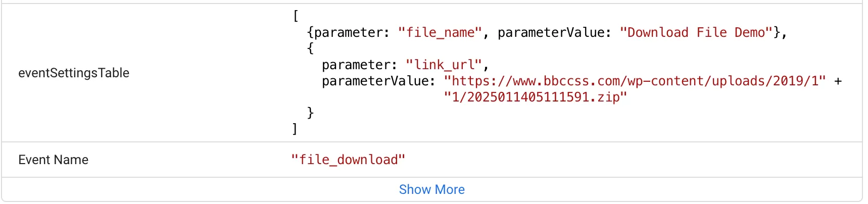The width and height of the screenshot is (868, 204).
Task: Click the opening square bracket of the array
Action: pos(296,17)
